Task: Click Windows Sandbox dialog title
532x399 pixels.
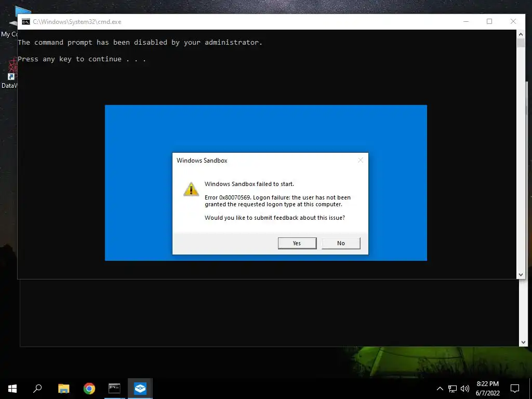Action: coord(202,161)
